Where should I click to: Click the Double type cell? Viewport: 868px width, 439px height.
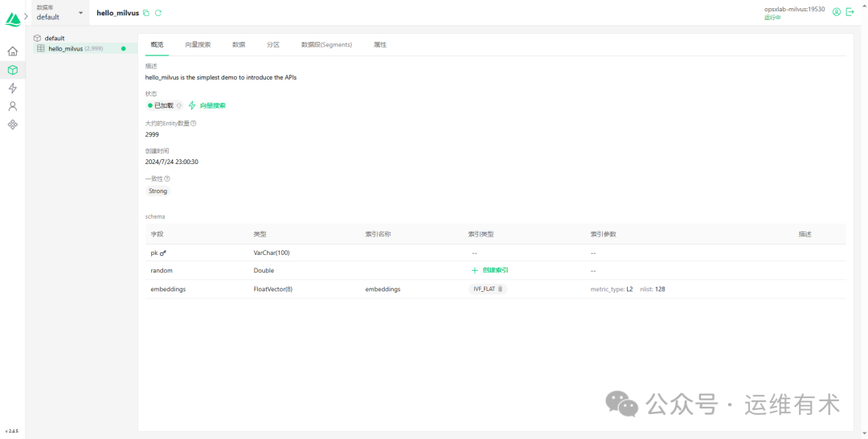264,271
